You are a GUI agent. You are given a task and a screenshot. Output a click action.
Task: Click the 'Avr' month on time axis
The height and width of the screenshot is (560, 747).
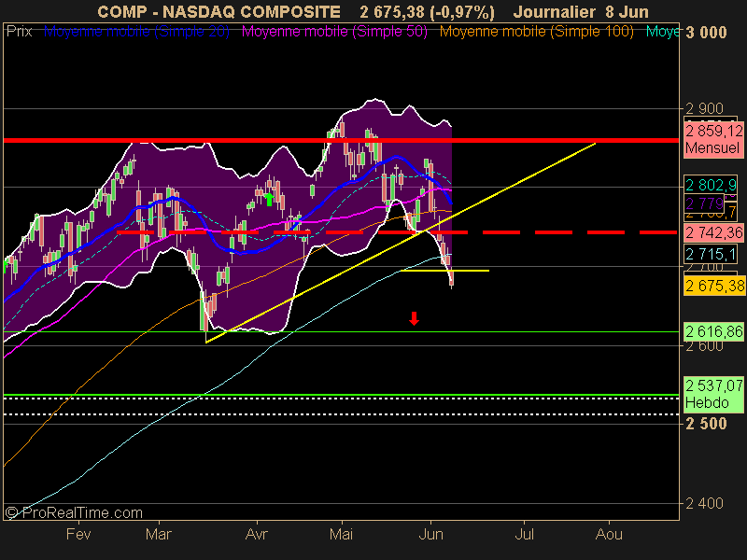(256, 534)
